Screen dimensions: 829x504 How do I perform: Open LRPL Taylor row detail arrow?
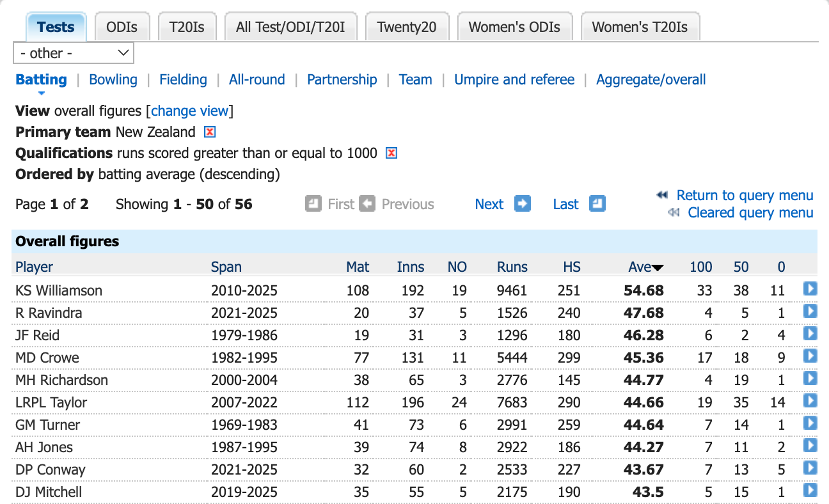pyautogui.click(x=810, y=401)
